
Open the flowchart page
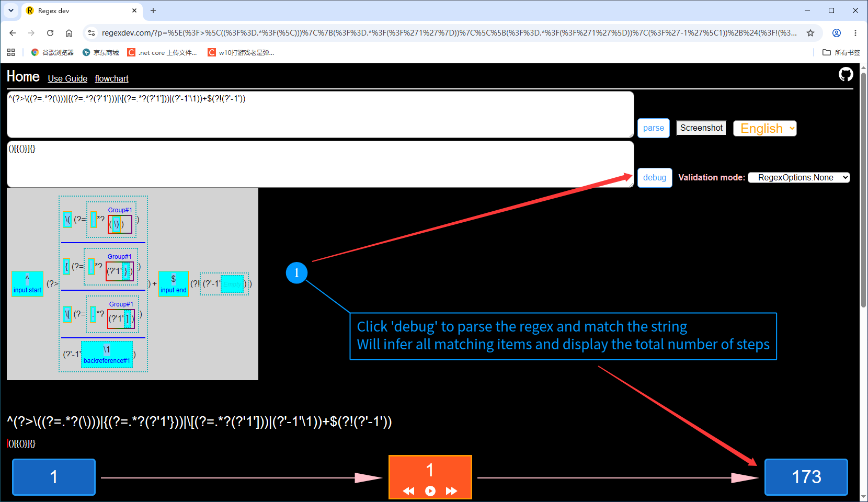[111, 78]
